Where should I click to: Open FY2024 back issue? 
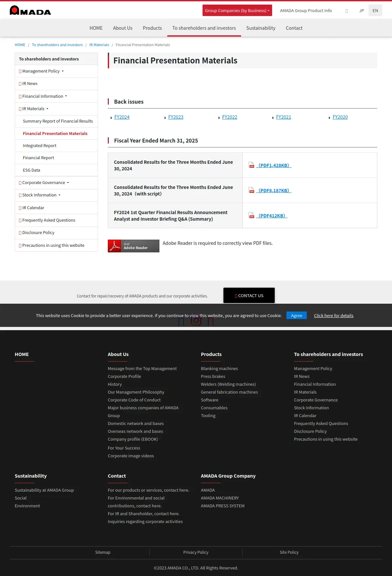pyautogui.click(x=122, y=117)
